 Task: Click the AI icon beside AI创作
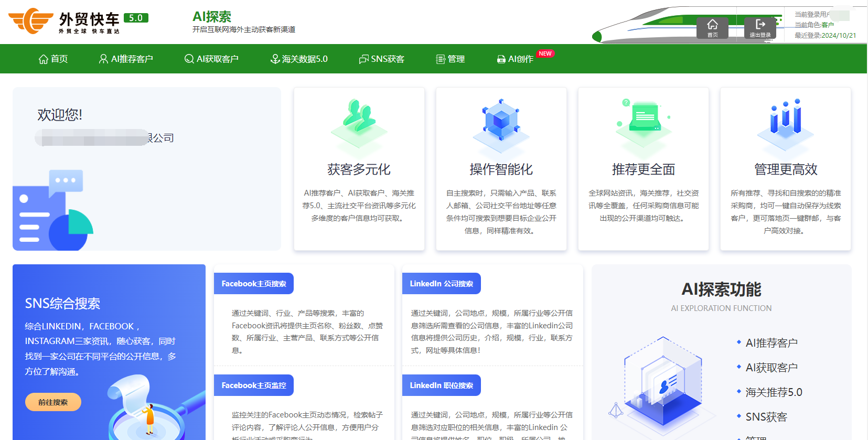coord(501,59)
